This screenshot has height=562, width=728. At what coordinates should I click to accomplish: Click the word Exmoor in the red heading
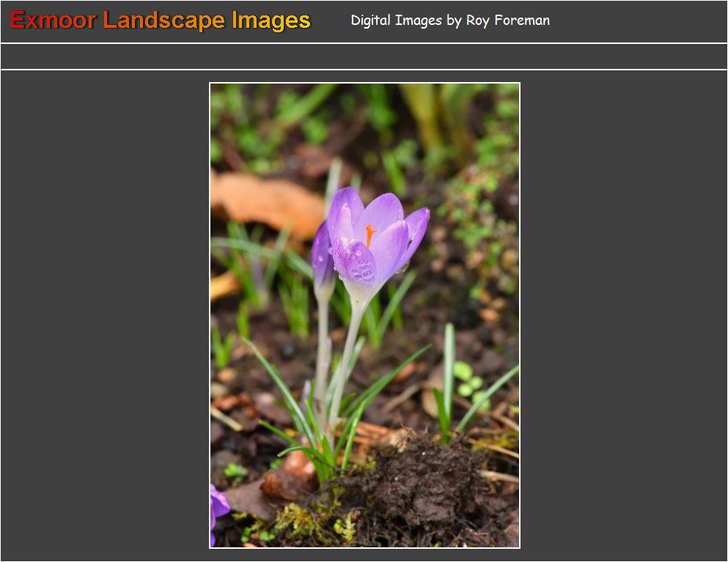coord(53,21)
